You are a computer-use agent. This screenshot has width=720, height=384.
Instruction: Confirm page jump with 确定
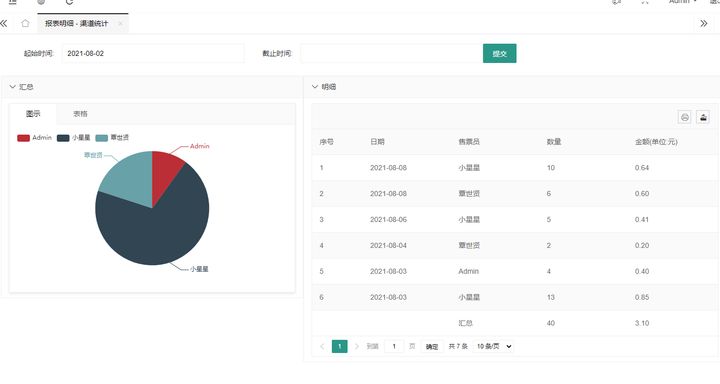[x=432, y=347]
